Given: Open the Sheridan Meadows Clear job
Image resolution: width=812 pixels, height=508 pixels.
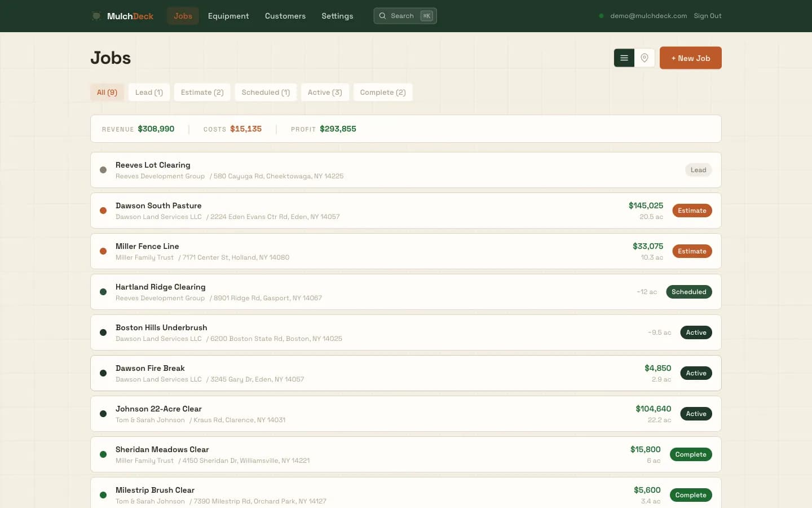Looking at the screenshot, I should point(406,454).
